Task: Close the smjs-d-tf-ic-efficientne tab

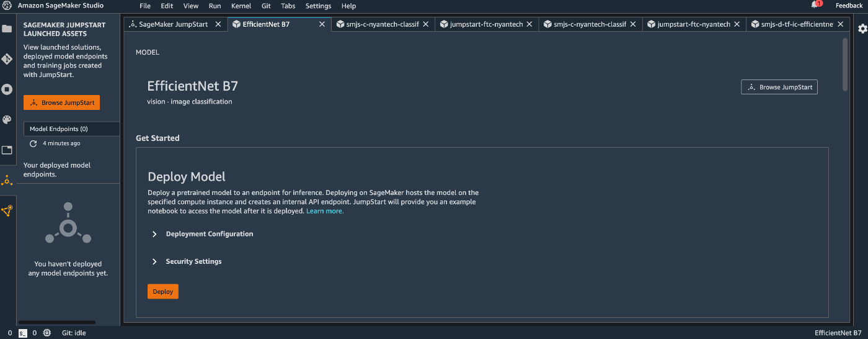Action: pos(840,24)
